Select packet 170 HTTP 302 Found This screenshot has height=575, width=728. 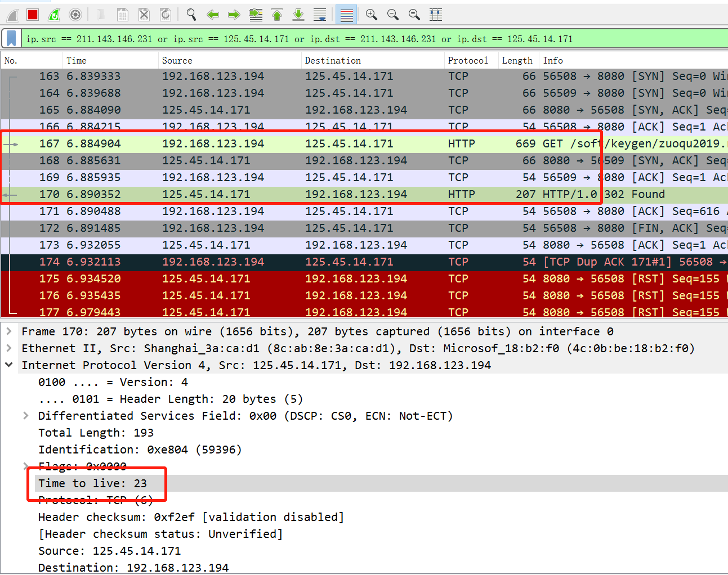click(x=364, y=195)
